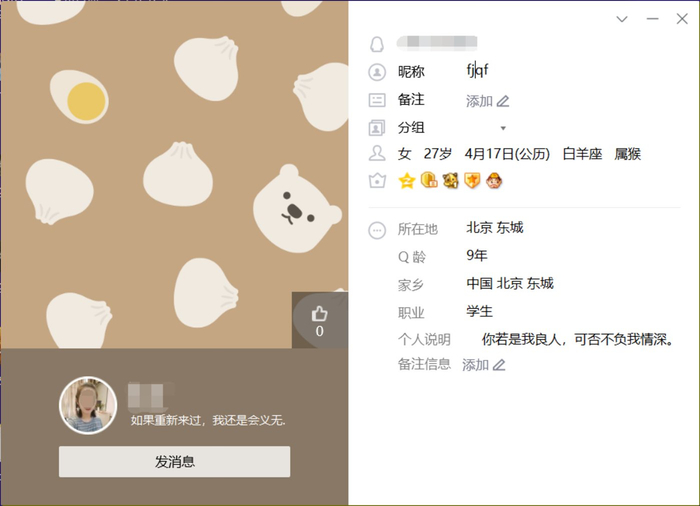Viewport: 700px width, 506px height.
Task: Click the gold coin badge icon
Action: (429, 180)
